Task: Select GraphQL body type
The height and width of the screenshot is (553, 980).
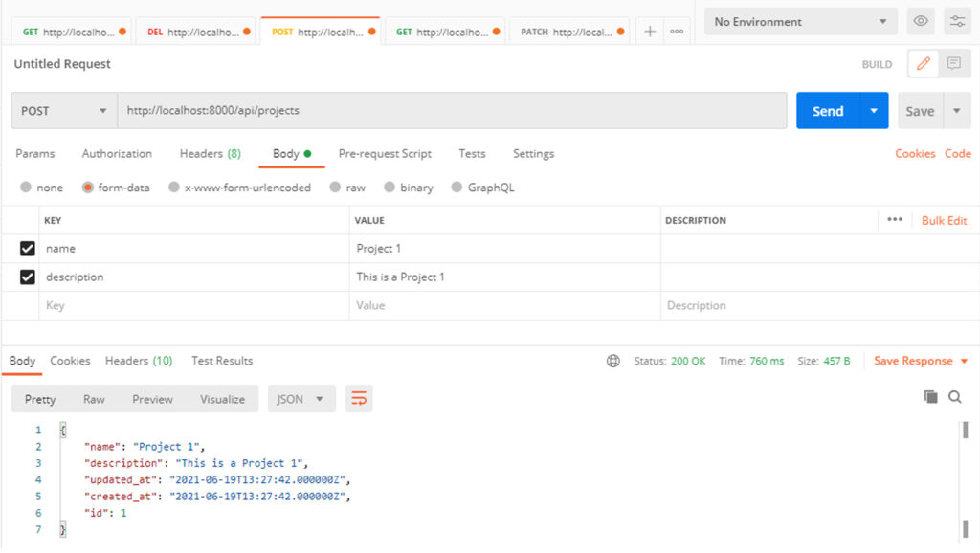Action: tap(457, 187)
